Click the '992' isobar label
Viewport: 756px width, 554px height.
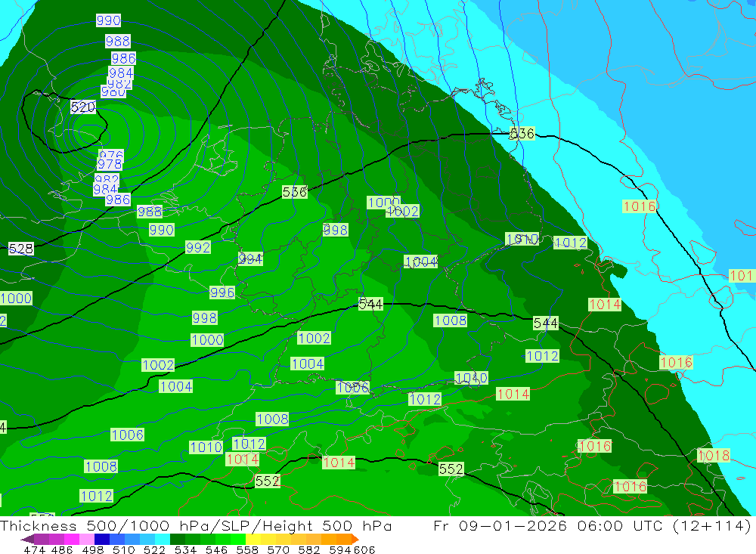click(198, 247)
